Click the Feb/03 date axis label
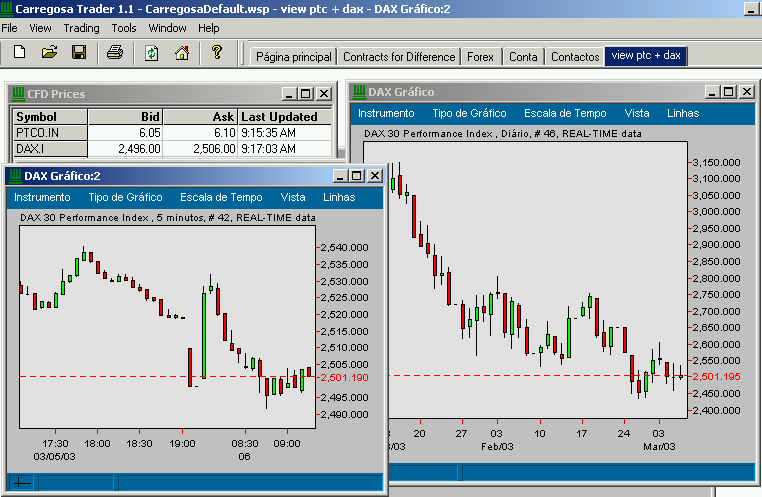 click(497, 446)
